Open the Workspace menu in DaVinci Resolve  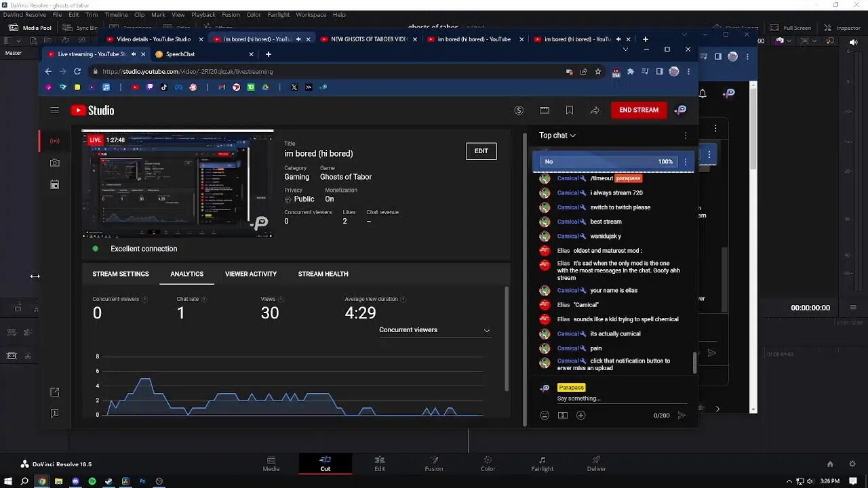click(x=311, y=14)
